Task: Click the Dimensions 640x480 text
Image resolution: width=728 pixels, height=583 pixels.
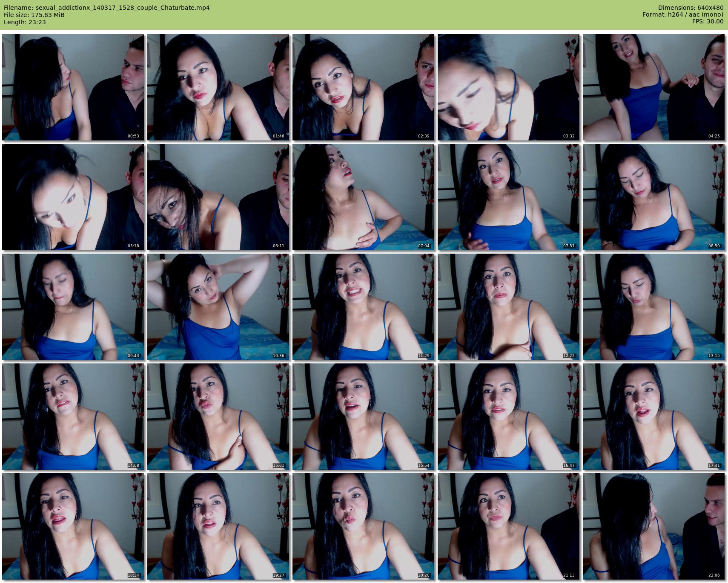Action: pos(691,8)
